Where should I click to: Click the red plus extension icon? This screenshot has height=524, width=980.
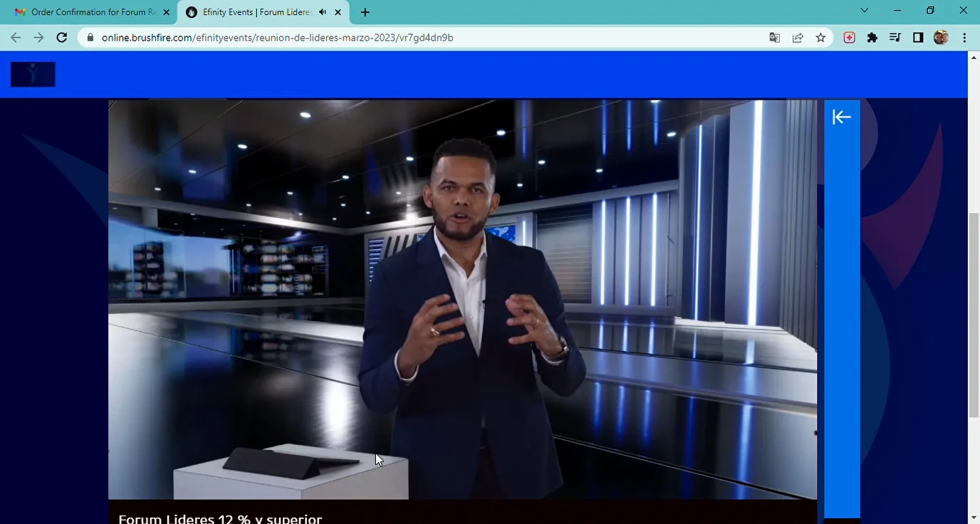click(x=849, y=38)
